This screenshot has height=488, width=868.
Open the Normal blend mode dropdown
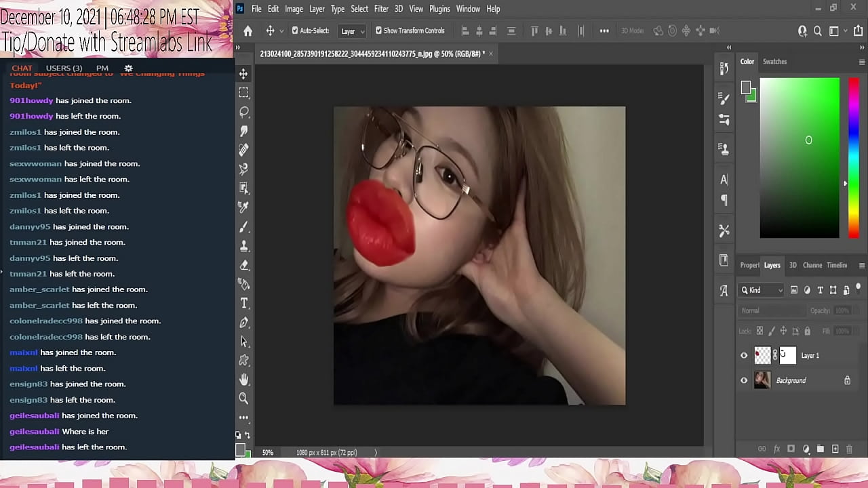tap(770, 310)
